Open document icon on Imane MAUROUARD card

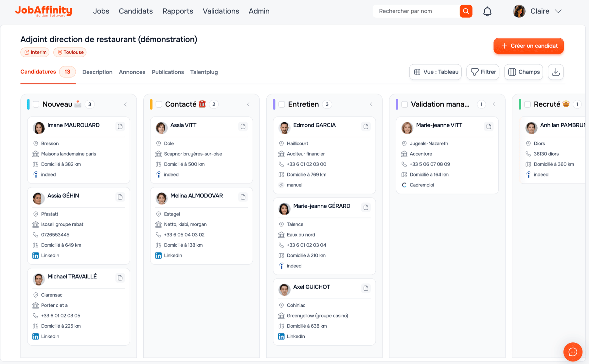point(120,126)
